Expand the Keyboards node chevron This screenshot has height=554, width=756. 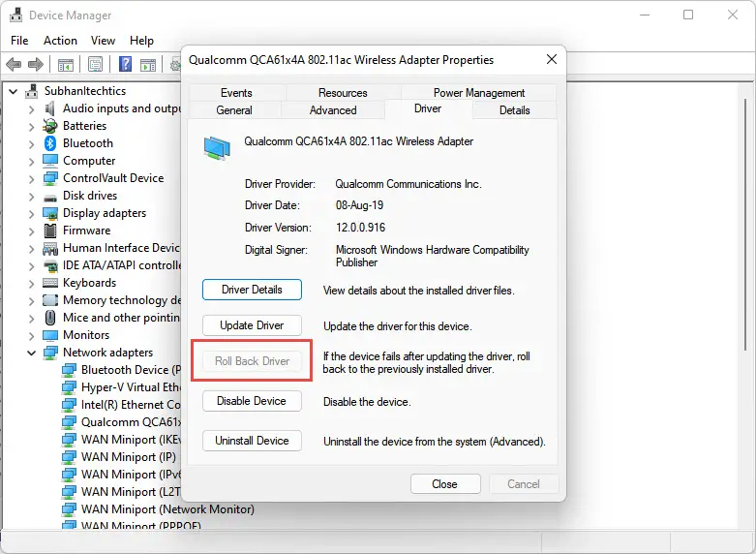click(x=31, y=283)
